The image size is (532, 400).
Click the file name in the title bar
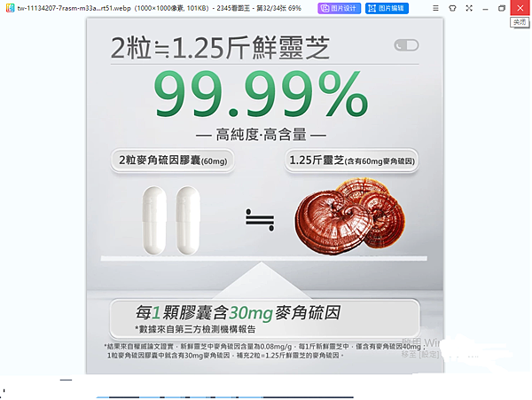click(x=74, y=8)
